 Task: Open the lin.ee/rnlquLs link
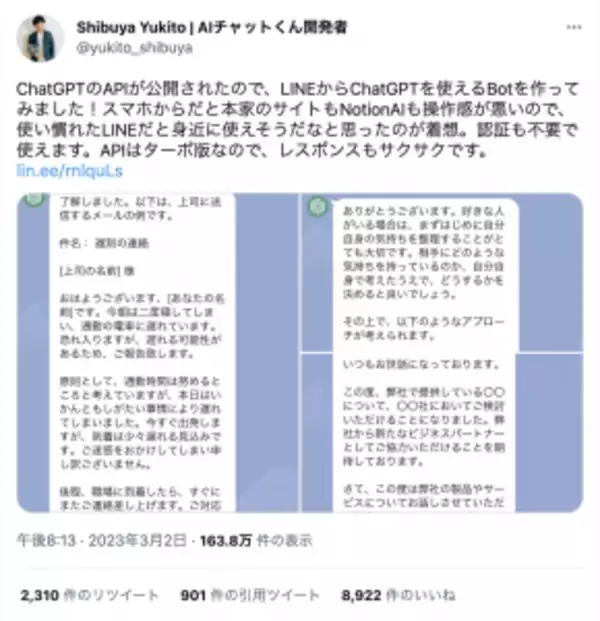(x=69, y=171)
